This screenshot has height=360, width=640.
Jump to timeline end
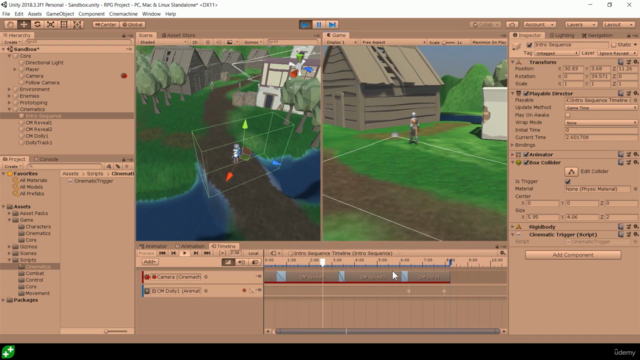point(207,253)
